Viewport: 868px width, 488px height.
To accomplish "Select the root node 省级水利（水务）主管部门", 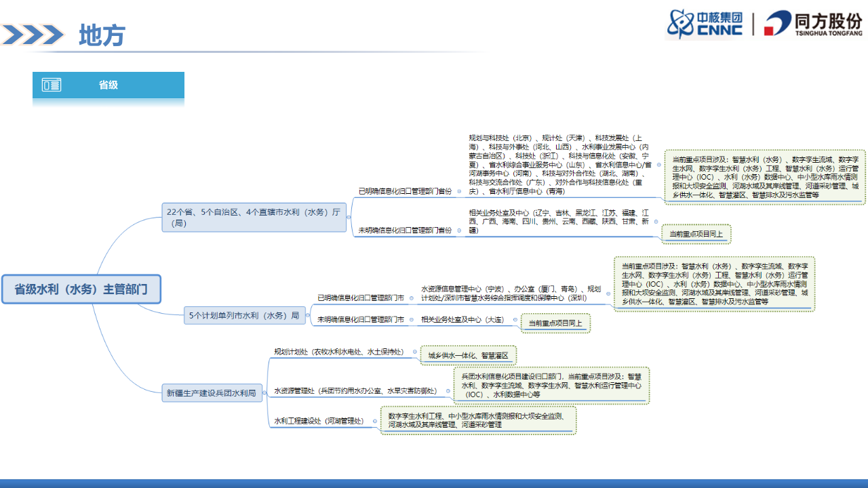I will (x=81, y=289).
